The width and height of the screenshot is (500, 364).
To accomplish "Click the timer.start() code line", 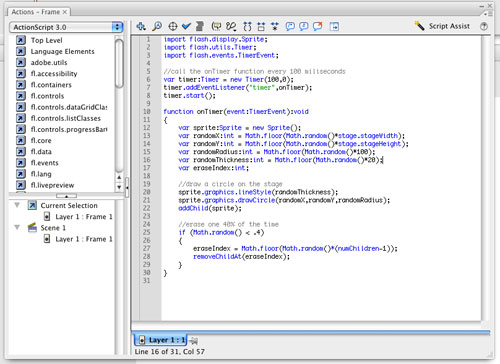I will point(190,95).
